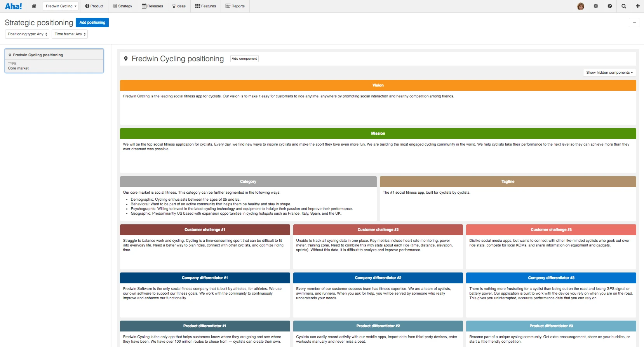
Task: Click the "Demographic: Cycling enthusiasts" bullet
Action: pyautogui.click(x=186, y=200)
